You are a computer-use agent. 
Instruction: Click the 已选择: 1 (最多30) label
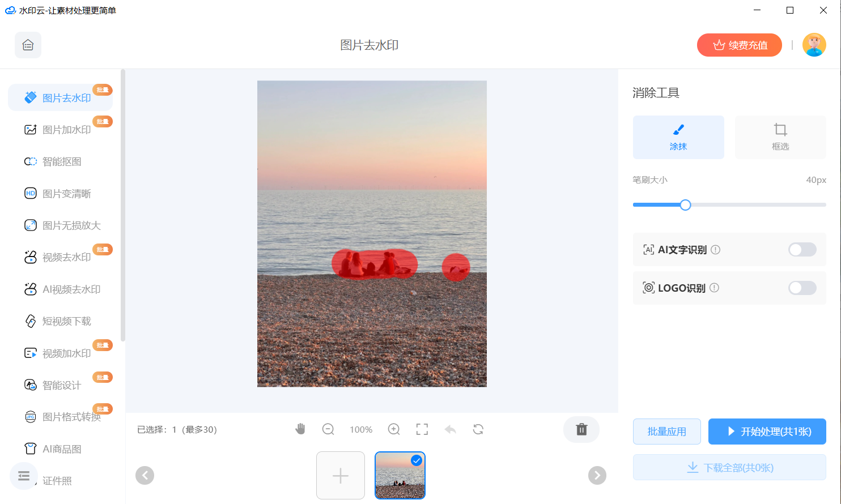click(x=177, y=429)
